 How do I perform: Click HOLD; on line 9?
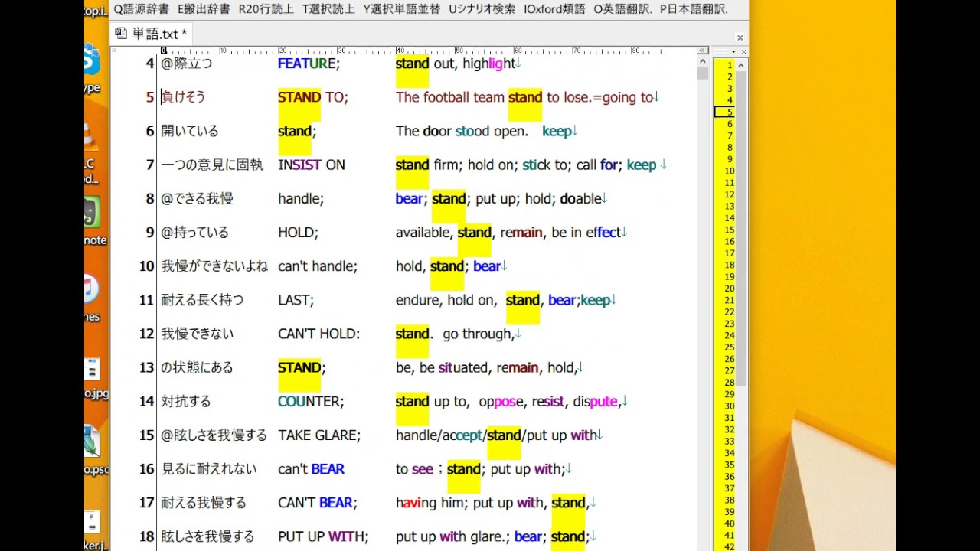click(298, 232)
